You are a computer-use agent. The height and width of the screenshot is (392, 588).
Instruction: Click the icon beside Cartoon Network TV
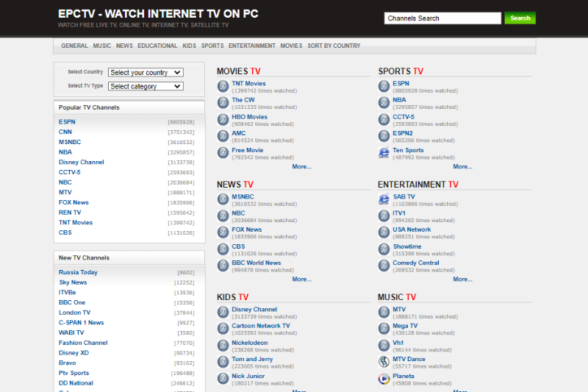tap(223, 329)
